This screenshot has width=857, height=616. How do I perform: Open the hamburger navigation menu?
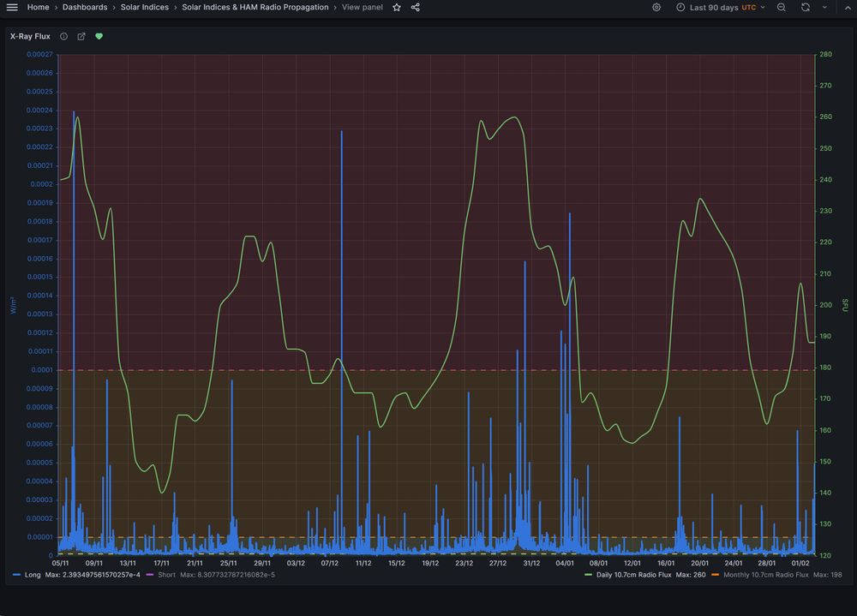coord(12,7)
